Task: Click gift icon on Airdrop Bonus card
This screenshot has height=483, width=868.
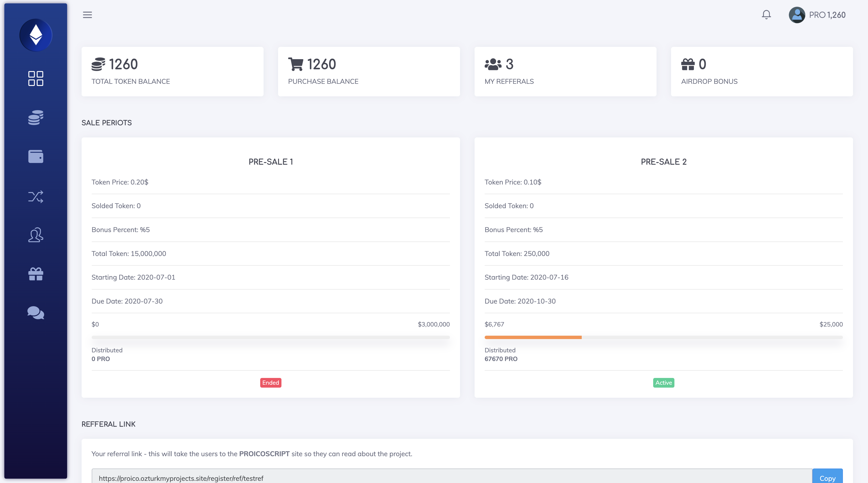Action: point(688,64)
